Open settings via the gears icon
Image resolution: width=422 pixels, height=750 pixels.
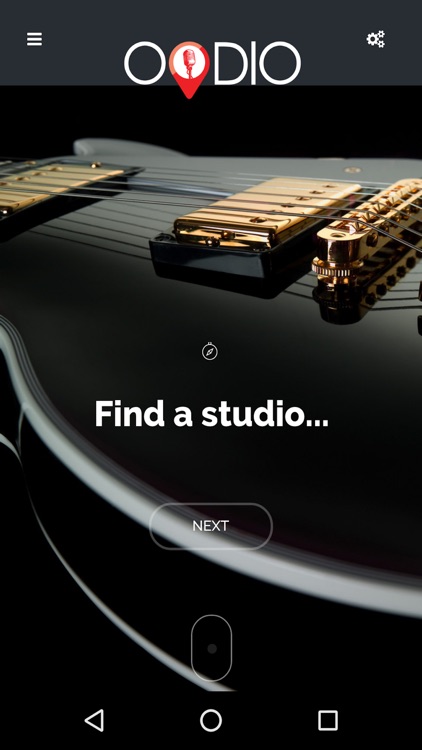376,39
